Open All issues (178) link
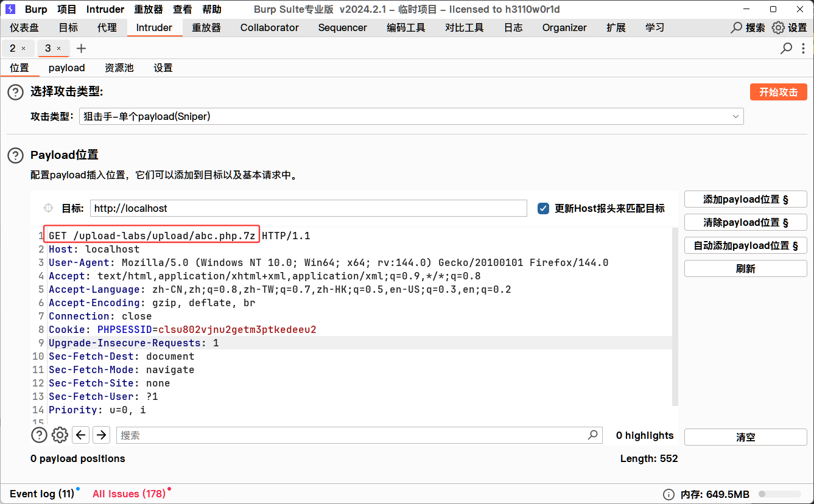 pyautogui.click(x=129, y=494)
